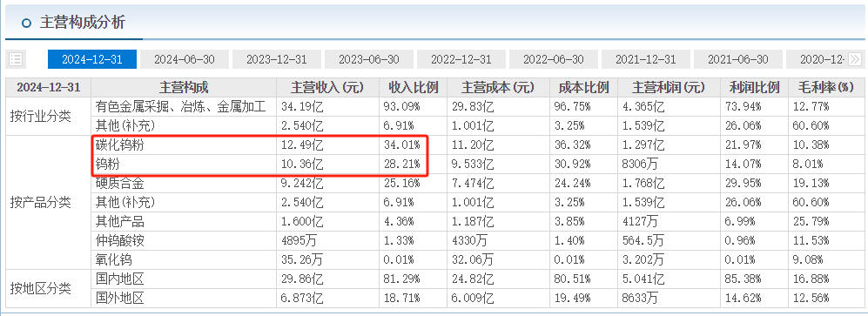Switch to the 2024-06-30 tab
Image resolution: width=868 pixels, height=316 pixels.
click(185, 59)
